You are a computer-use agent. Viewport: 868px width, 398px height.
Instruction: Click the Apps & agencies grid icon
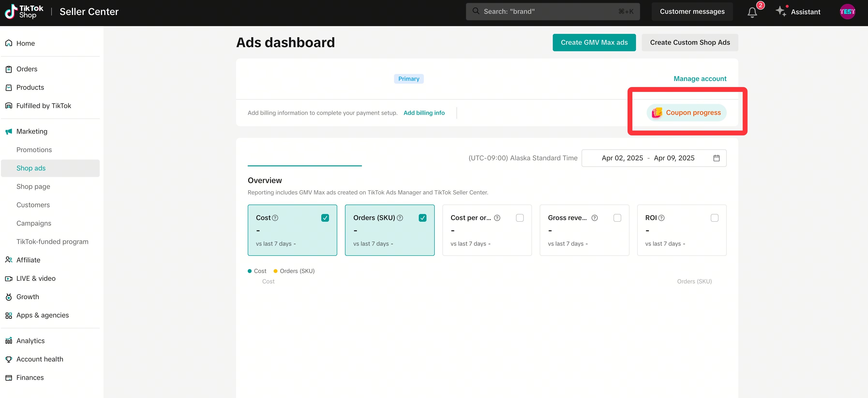(9, 316)
